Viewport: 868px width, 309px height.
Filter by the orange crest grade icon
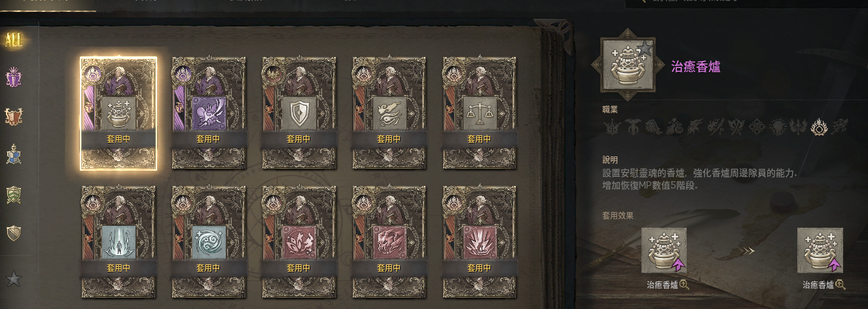point(14,117)
